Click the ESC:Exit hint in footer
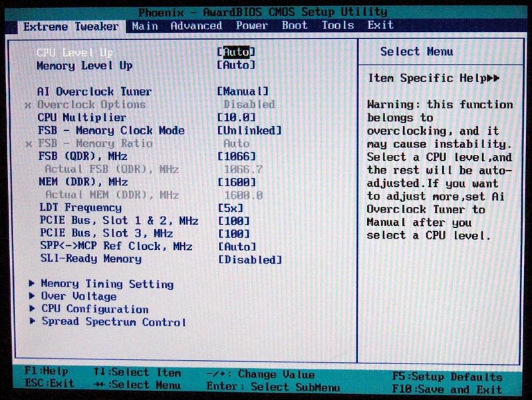Image resolution: width=532 pixels, height=400 pixels. pyautogui.click(x=49, y=383)
